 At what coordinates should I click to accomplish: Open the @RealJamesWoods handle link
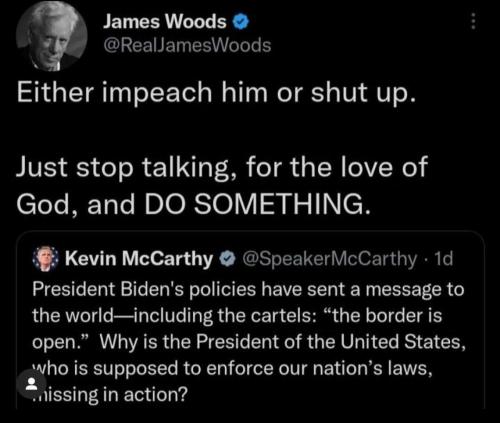coord(187,45)
